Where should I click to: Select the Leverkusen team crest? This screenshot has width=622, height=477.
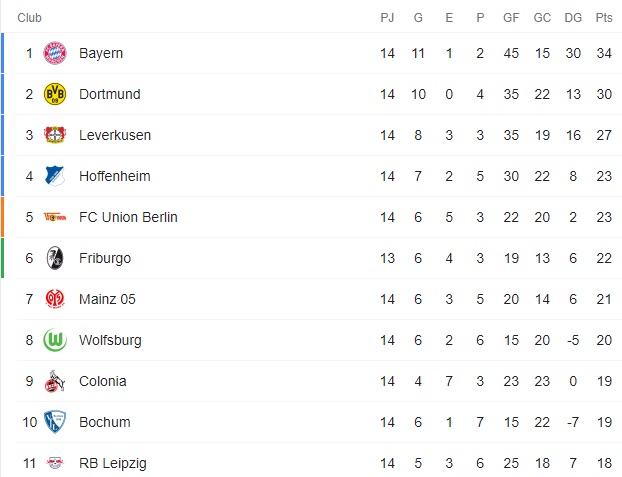[55, 135]
